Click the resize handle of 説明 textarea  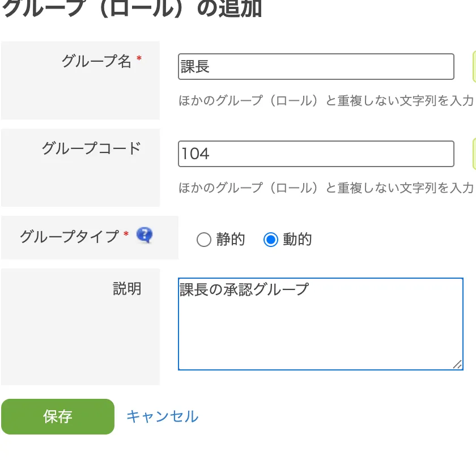point(457,364)
